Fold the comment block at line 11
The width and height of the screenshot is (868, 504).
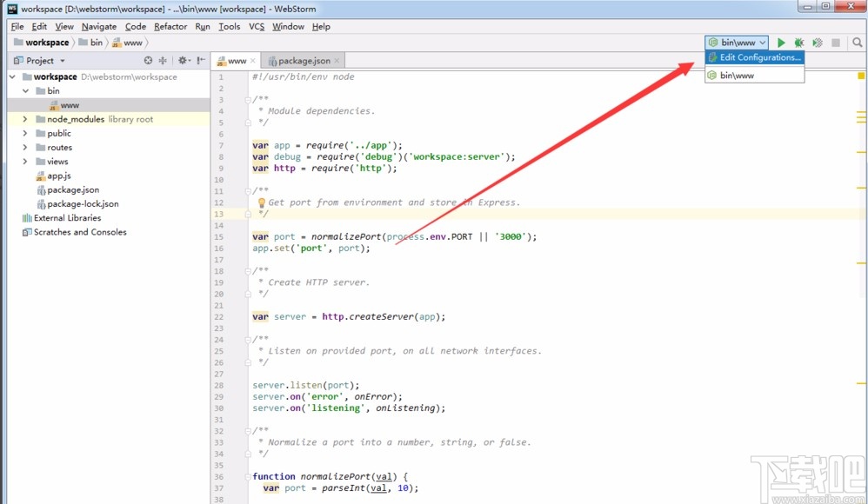click(x=248, y=191)
